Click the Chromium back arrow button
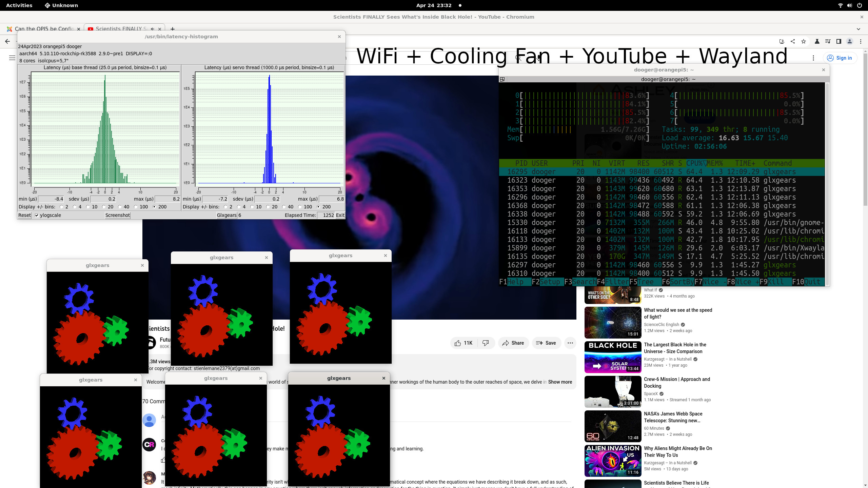This screenshot has width=868, height=488. (7, 41)
